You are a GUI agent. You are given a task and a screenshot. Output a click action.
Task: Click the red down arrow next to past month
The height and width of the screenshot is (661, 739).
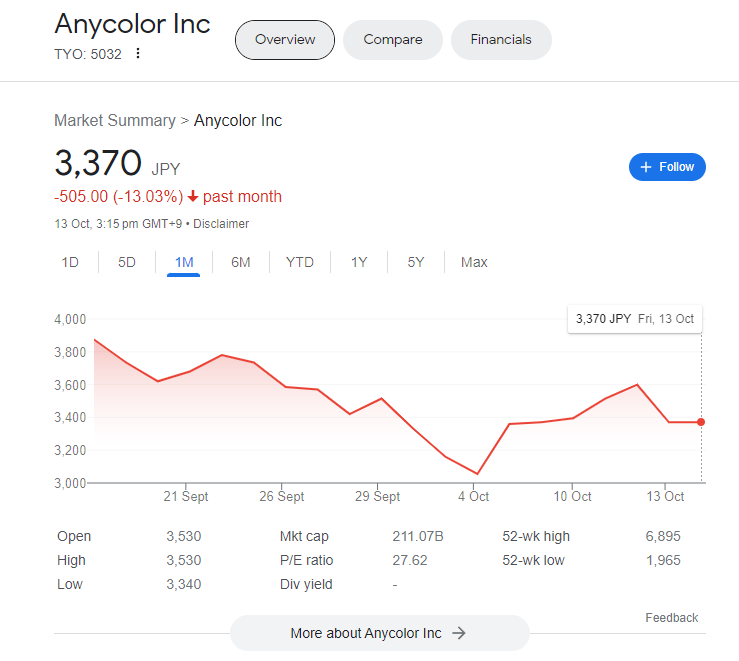(x=192, y=196)
